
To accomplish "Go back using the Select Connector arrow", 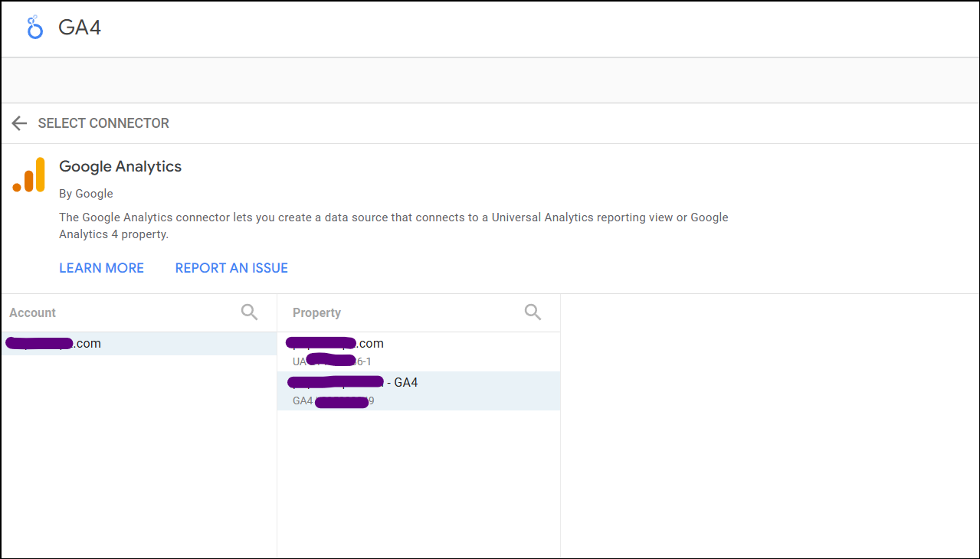I will [19, 123].
